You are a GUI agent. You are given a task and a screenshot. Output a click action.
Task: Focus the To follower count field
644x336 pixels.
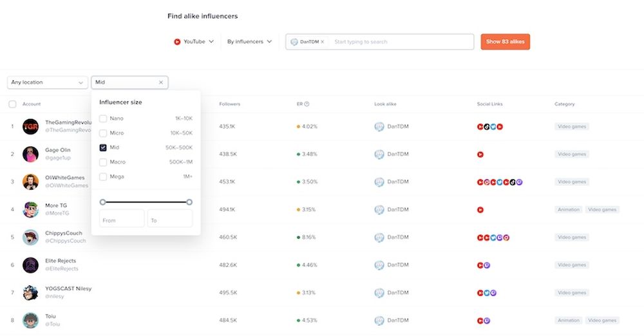point(170,218)
